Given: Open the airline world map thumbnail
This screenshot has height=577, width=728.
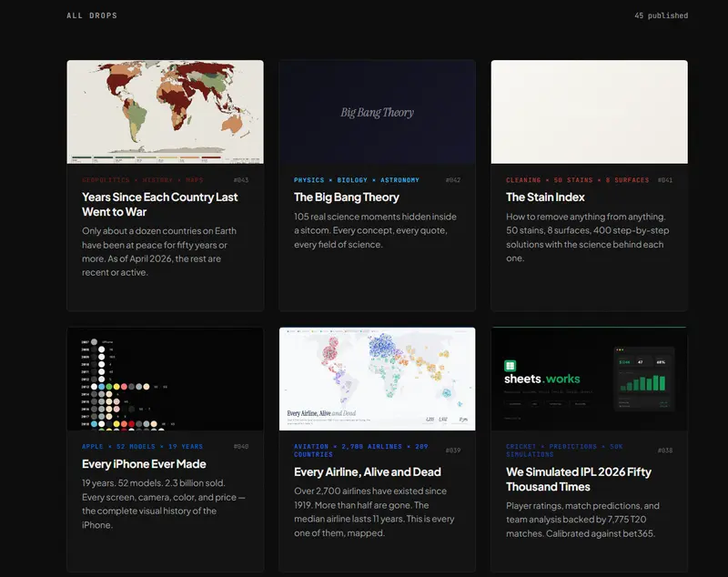Looking at the screenshot, I should 377,379.
